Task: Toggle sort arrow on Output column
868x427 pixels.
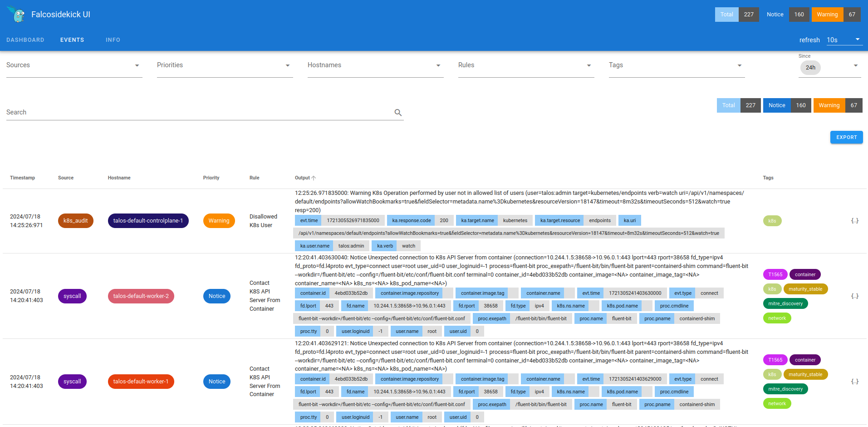Action: (x=314, y=178)
